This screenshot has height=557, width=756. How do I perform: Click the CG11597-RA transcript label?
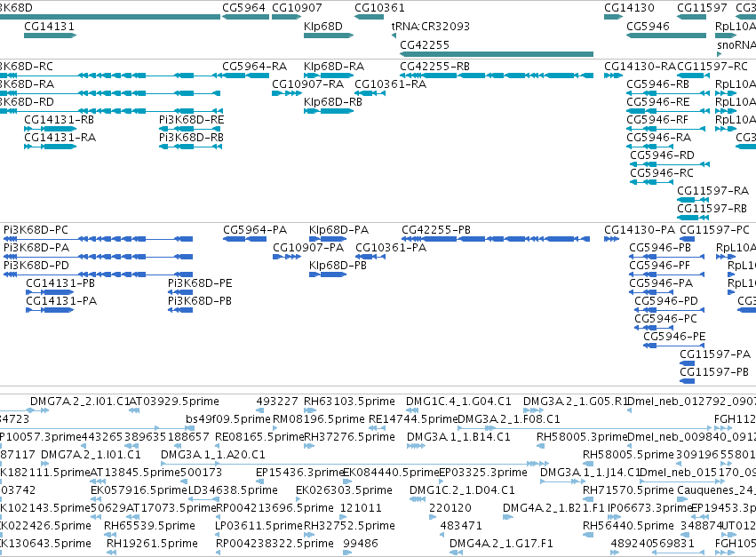coord(712,191)
